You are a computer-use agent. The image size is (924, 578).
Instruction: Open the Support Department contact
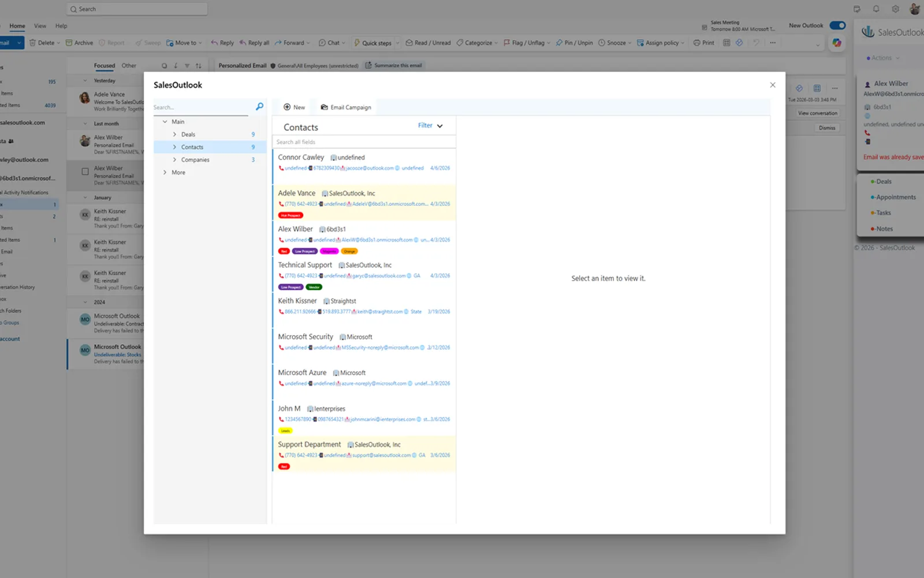pyautogui.click(x=364, y=454)
